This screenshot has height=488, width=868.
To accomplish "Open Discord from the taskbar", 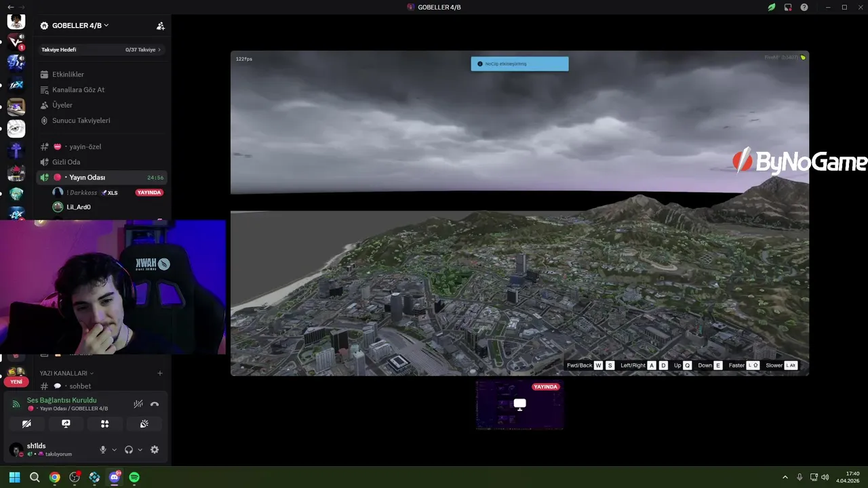I will (115, 477).
